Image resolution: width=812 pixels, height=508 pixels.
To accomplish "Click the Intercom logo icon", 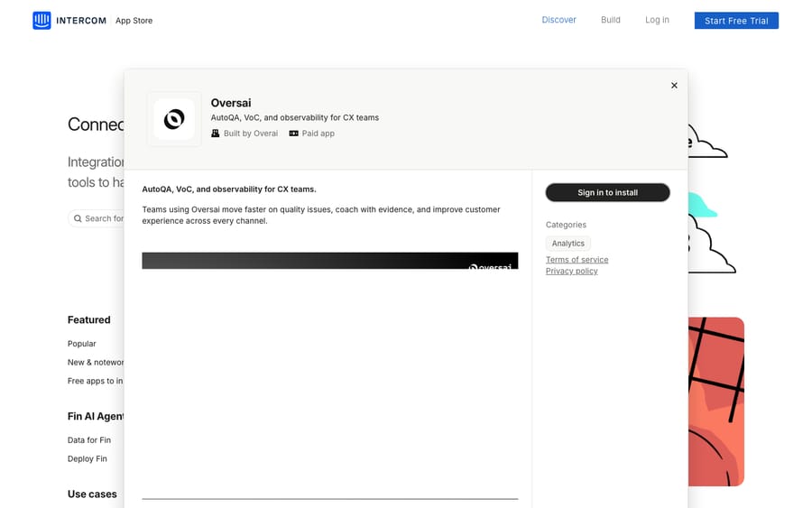I will pos(42,21).
